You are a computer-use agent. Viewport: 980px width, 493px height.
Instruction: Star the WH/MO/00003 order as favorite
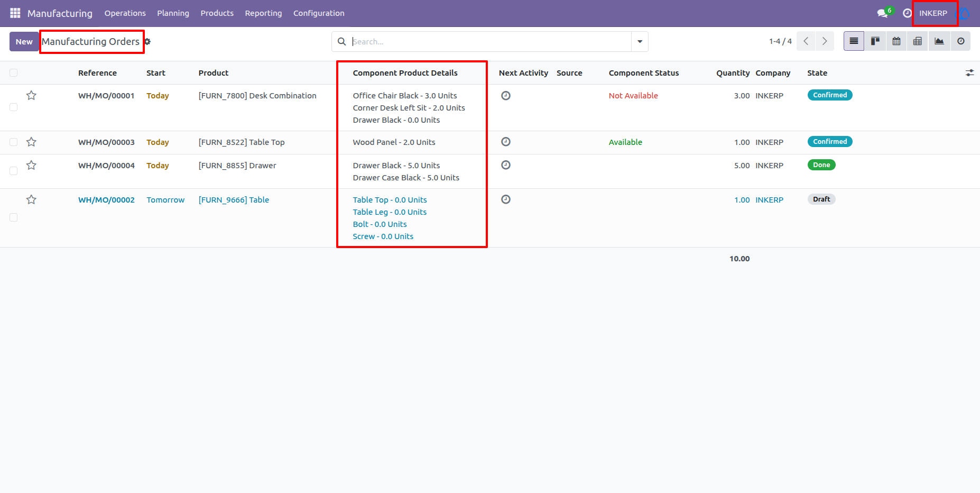click(x=32, y=142)
